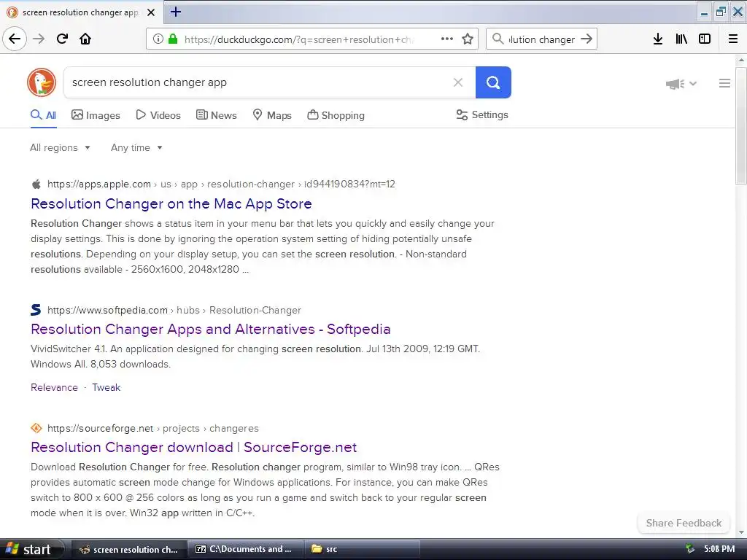Click the green secure padlock icon
Screen dimensions: 747x560
coord(173,39)
